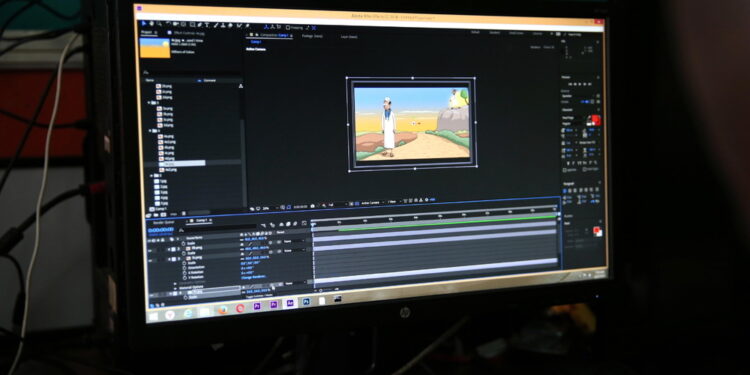Open Photoshop from the Windows taskbar
The width and height of the screenshot is (750, 375).
click(x=306, y=302)
